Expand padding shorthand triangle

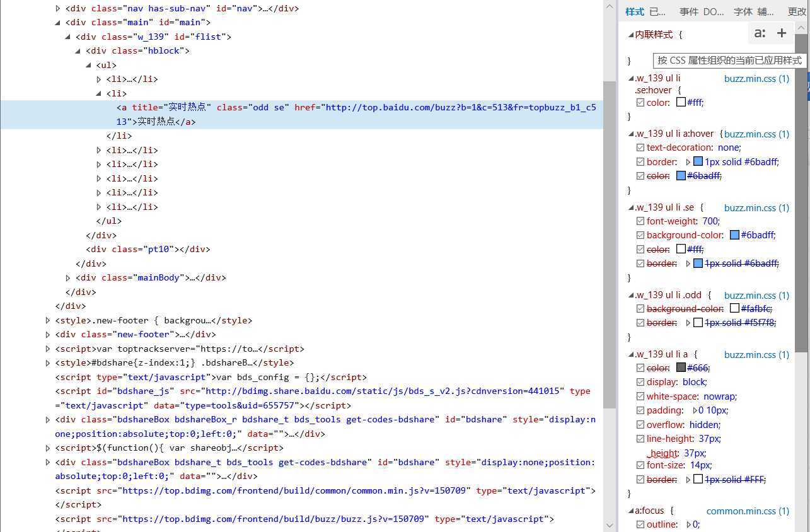695,410
